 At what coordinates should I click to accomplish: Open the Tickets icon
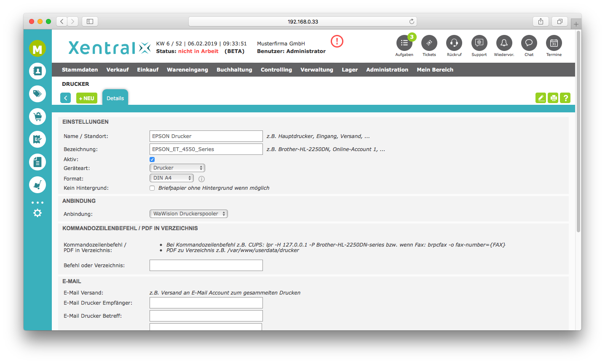click(x=429, y=43)
